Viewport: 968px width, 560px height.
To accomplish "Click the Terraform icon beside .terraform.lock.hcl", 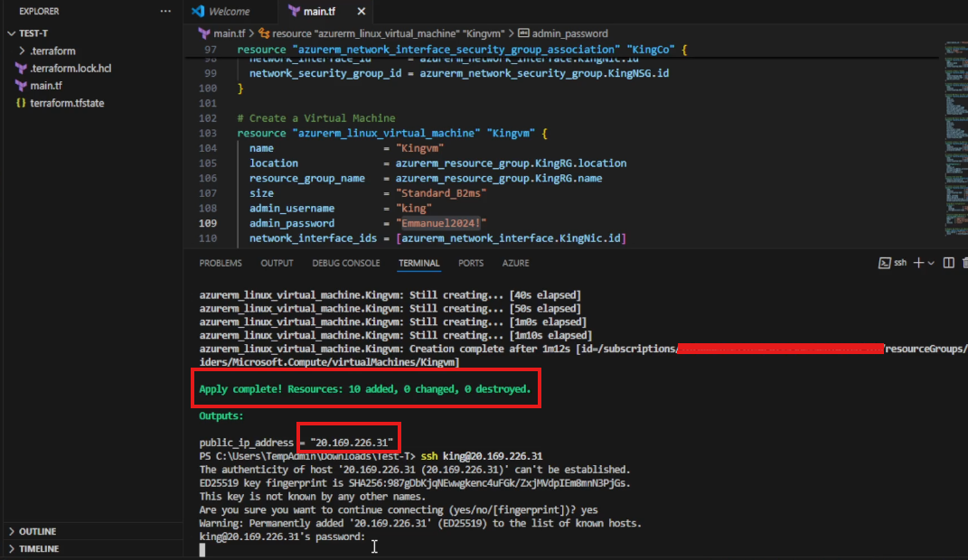I will (x=21, y=69).
